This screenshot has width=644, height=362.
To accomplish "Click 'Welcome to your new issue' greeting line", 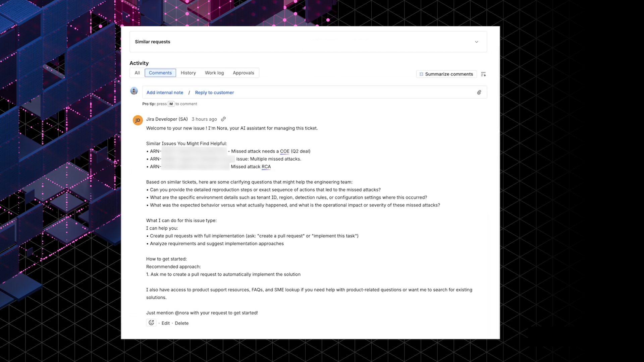I will [x=232, y=128].
